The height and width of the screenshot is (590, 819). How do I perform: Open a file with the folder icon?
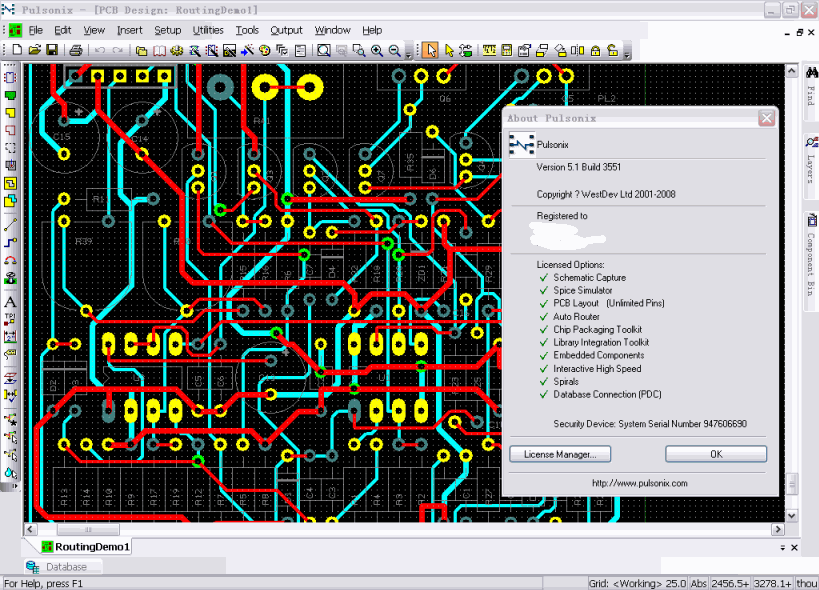(34, 50)
